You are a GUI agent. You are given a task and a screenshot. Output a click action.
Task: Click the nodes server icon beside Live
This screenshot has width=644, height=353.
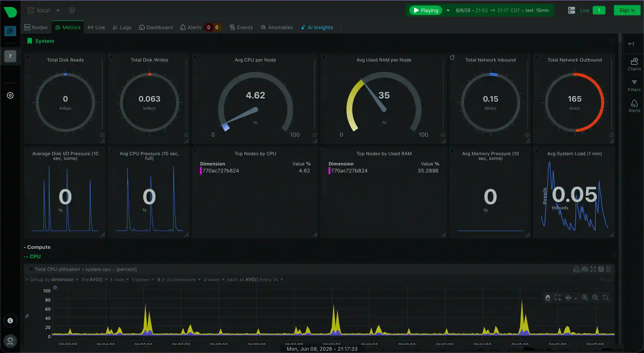point(572,10)
